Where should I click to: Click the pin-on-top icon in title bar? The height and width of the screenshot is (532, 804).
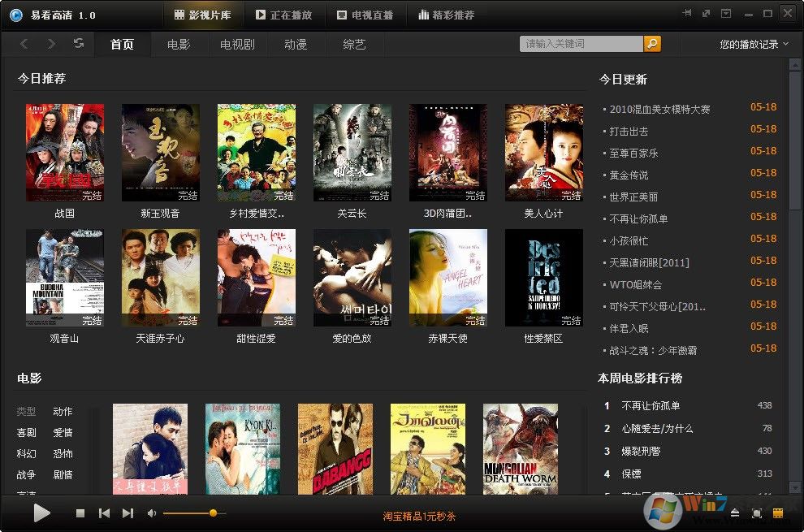click(x=687, y=13)
